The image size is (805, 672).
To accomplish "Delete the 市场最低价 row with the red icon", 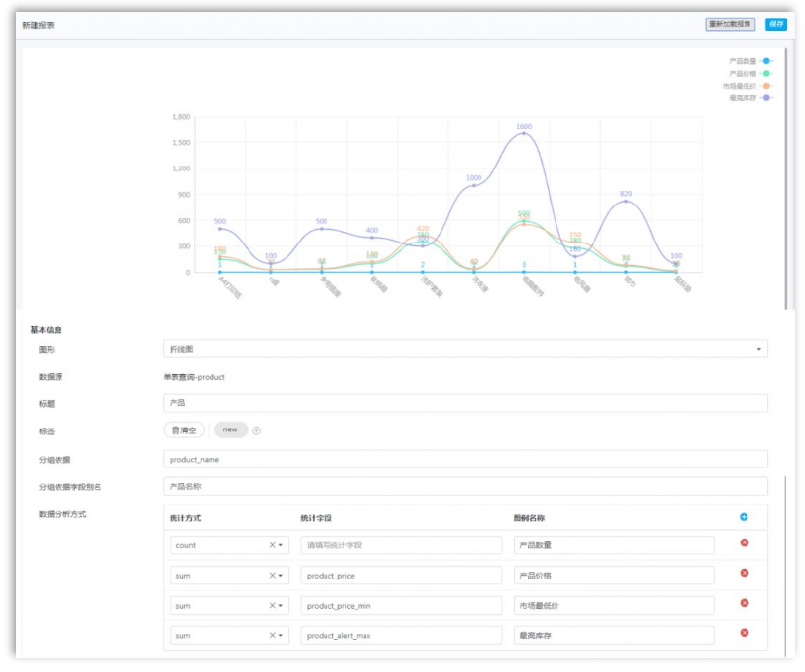I will [744, 603].
